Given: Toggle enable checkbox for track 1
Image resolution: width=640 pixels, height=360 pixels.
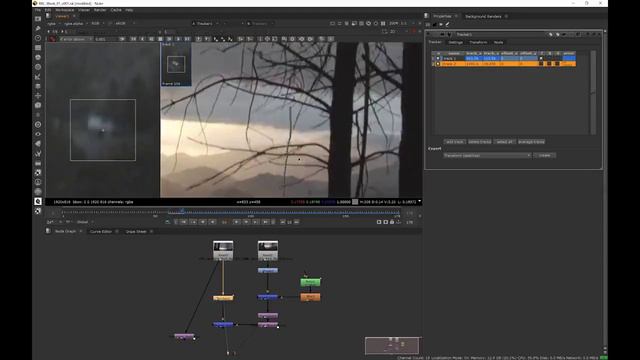Looking at the screenshot, I should (438, 58).
